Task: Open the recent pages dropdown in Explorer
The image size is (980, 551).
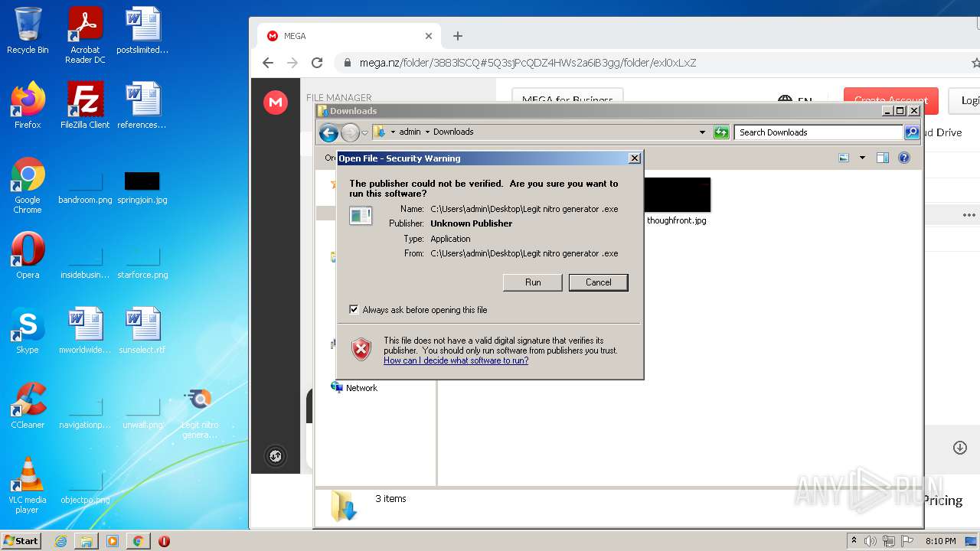Action: click(x=364, y=132)
